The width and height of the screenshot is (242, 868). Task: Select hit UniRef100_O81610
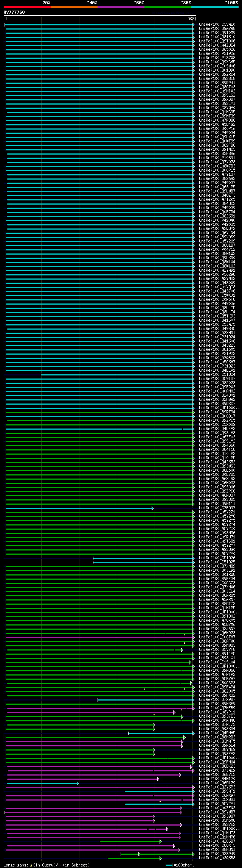point(217,37)
